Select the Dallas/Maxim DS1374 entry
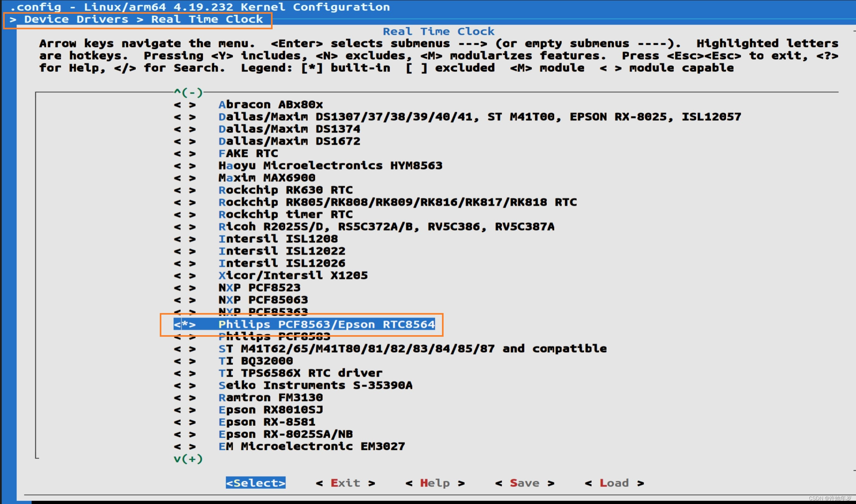The height and width of the screenshot is (504, 856). pyautogui.click(x=289, y=129)
